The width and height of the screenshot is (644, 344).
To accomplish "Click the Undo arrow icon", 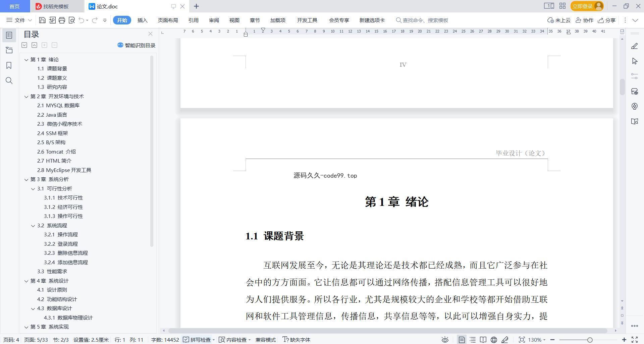I will (81, 20).
